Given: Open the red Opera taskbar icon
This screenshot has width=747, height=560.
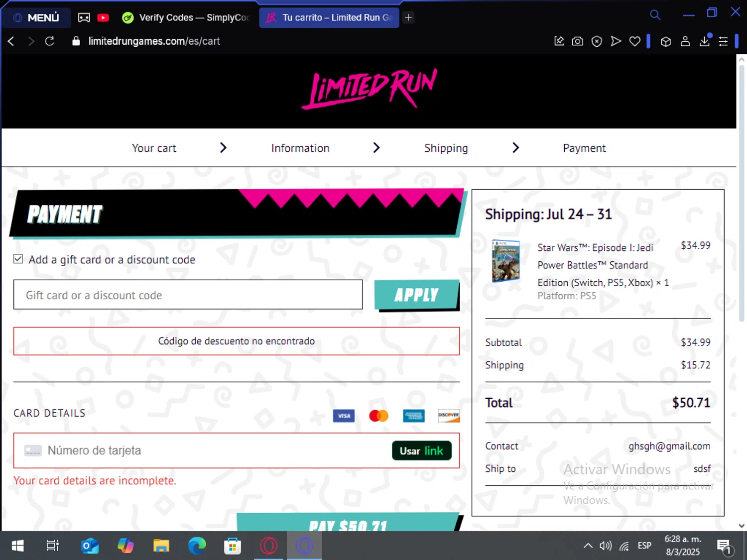Looking at the screenshot, I should coord(268,546).
